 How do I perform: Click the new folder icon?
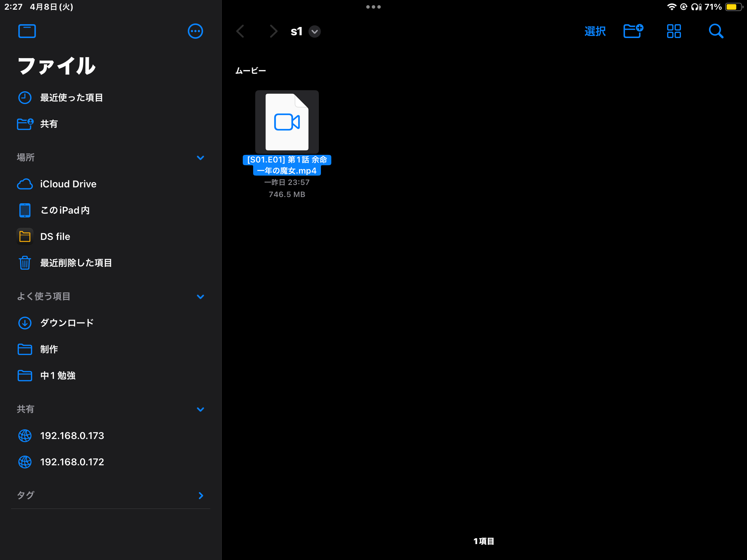coord(633,31)
